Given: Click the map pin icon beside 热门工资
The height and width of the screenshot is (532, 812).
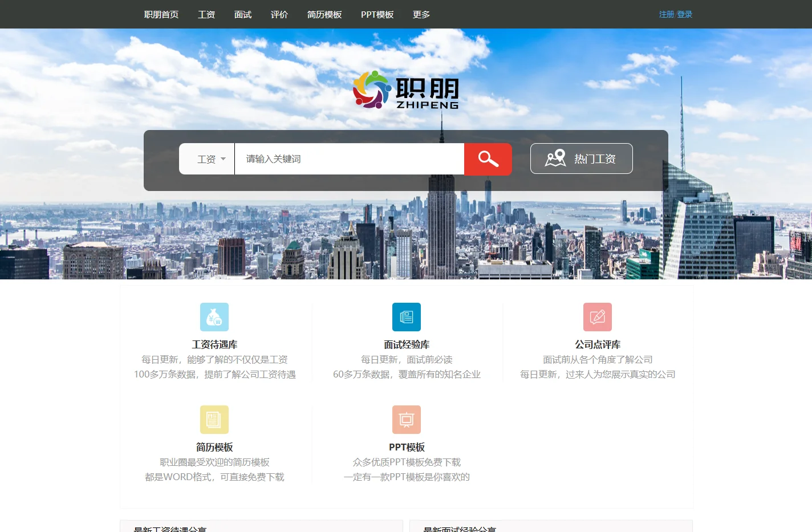Looking at the screenshot, I should click(x=555, y=158).
